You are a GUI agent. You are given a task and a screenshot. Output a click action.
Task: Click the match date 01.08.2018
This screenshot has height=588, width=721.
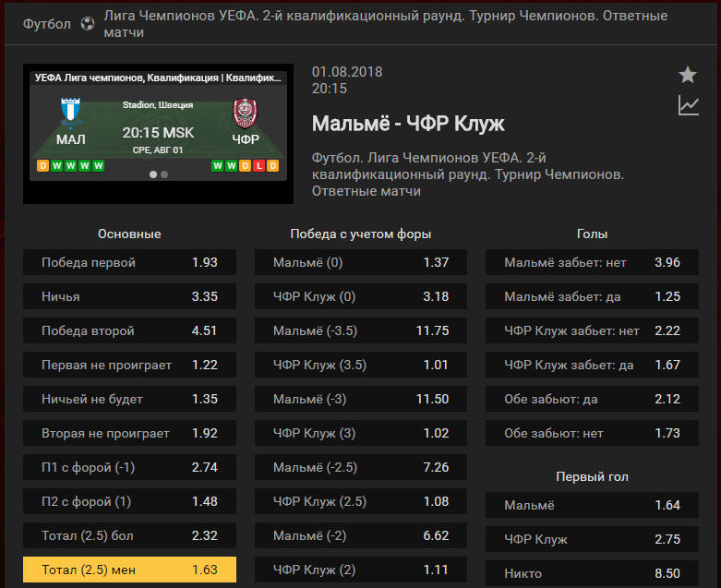(347, 72)
